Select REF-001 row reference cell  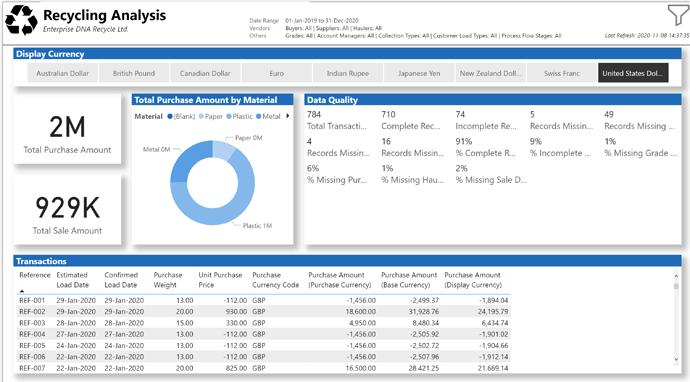pyautogui.click(x=32, y=300)
